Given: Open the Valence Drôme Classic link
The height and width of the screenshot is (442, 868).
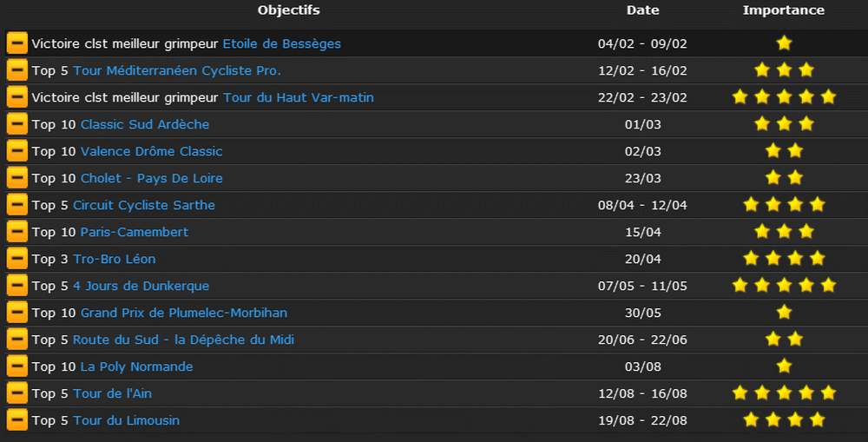Looking at the screenshot, I should [152, 151].
